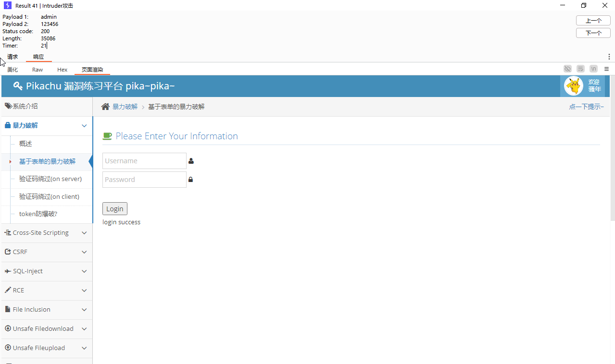Click the Payload 1 value admin
The image size is (615, 364).
click(49, 17)
